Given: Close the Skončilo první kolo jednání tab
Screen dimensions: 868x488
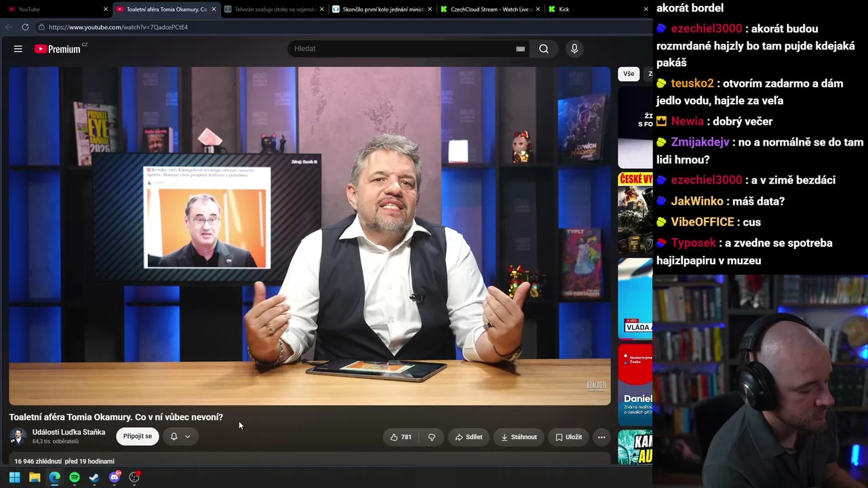Looking at the screenshot, I should 429,9.
